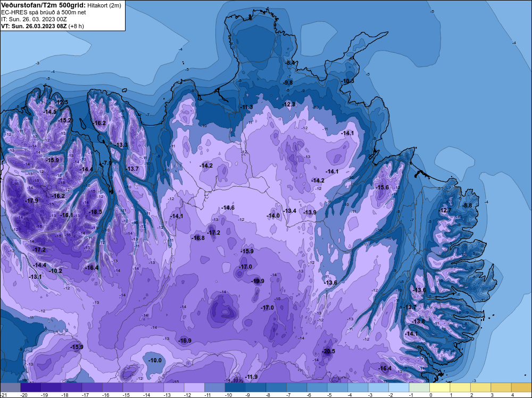The image size is (532, 398).
Task: Select the -12.7 temperature label
Action: click(445, 210)
